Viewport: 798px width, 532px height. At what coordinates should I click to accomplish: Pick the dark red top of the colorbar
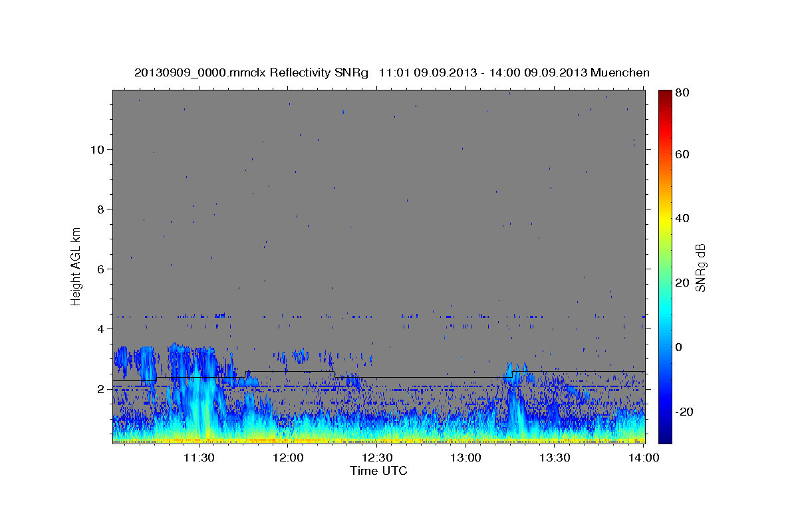pos(664,95)
